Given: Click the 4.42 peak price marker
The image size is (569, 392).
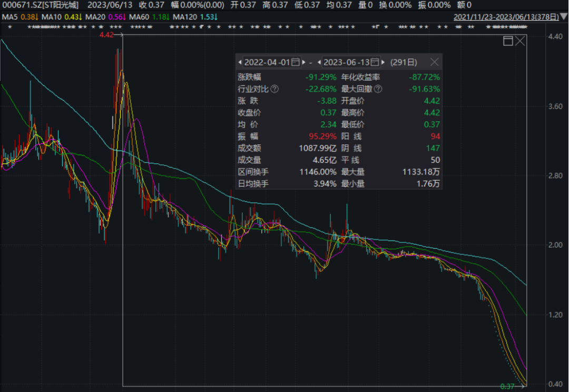Looking at the screenshot, I should [x=106, y=35].
